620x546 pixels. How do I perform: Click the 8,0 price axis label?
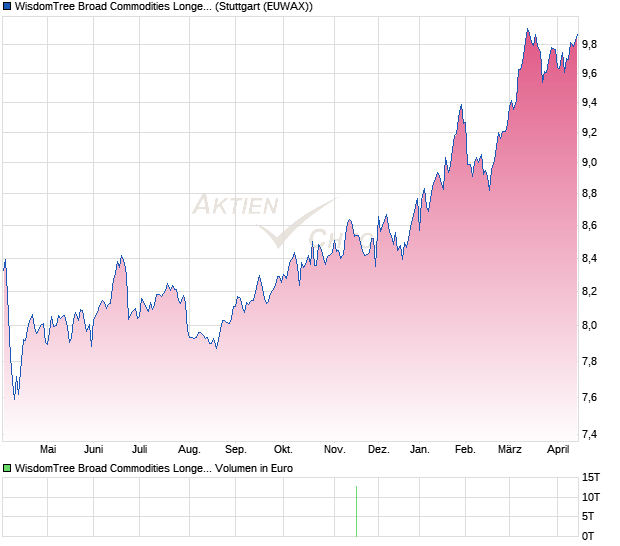pyautogui.click(x=590, y=326)
